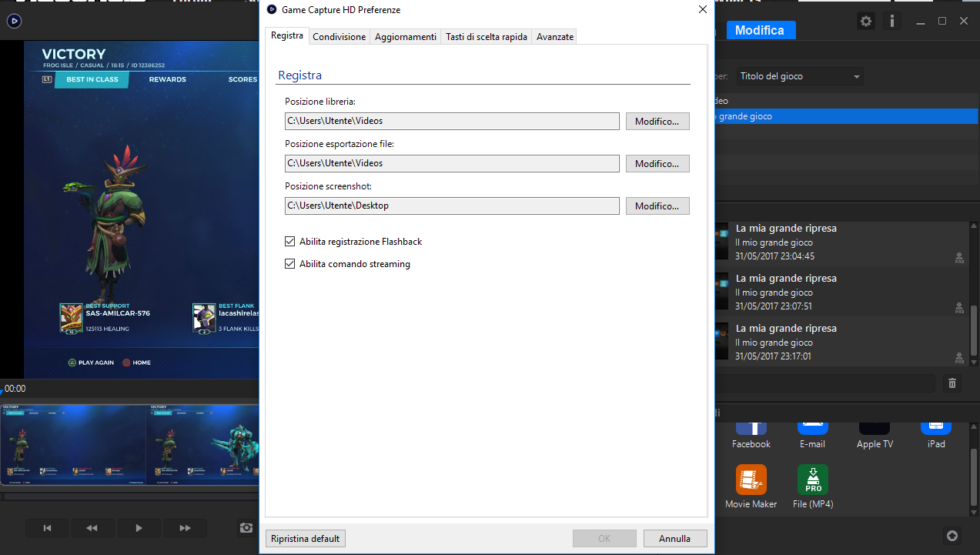
Task: Fast forward the video playback
Action: point(185,528)
